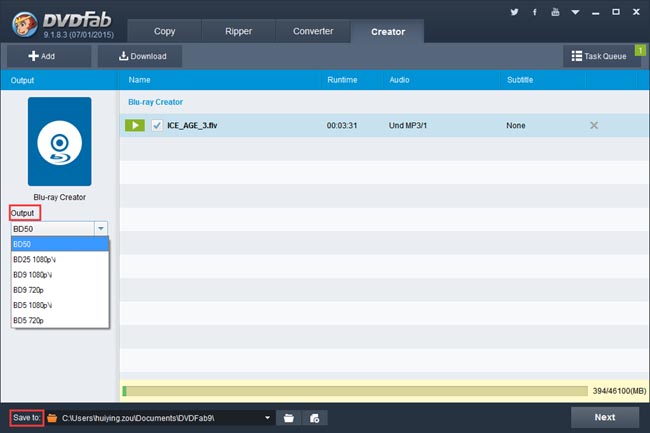Click the orange folder icon beside Save to
650x433 pixels.
tap(52, 418)
